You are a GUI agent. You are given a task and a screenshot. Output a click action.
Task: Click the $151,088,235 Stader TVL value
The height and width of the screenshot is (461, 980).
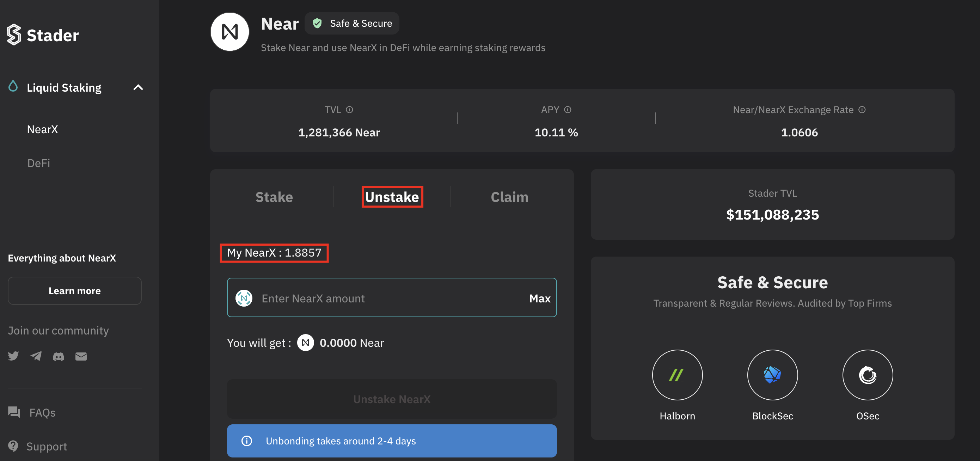(x=772, y=215)
